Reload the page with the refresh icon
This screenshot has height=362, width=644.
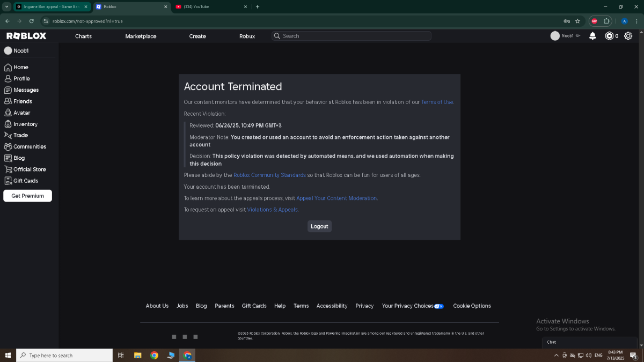[32, 21]
